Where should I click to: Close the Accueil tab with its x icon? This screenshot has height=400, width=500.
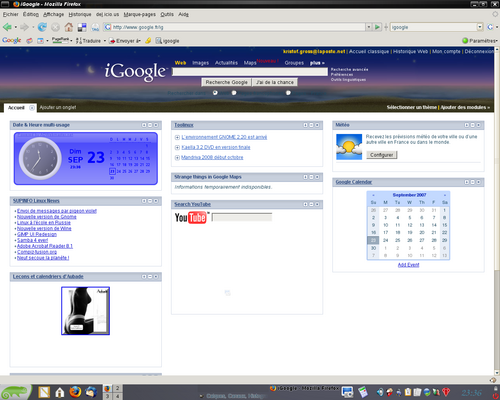[x=32, y=108]
